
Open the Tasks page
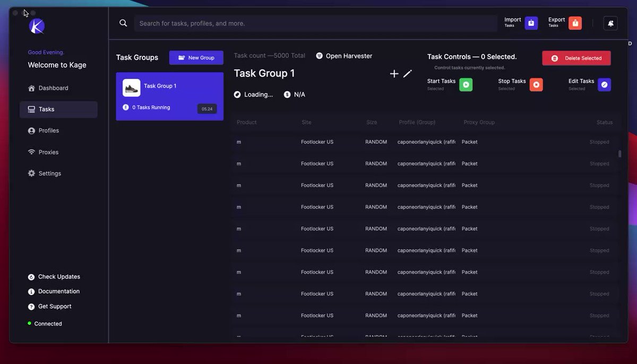[58, 109]
